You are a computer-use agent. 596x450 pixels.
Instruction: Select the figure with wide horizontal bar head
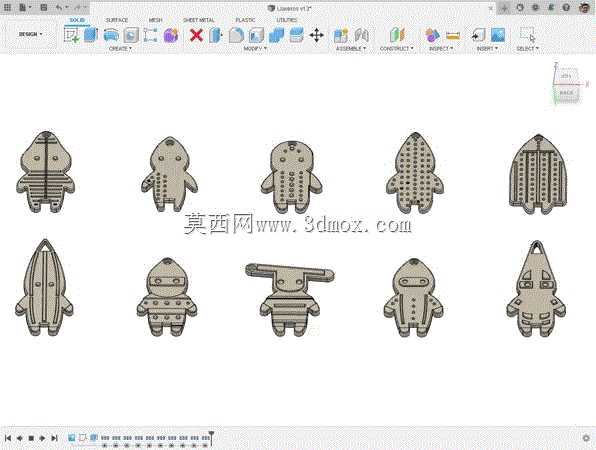290,298
